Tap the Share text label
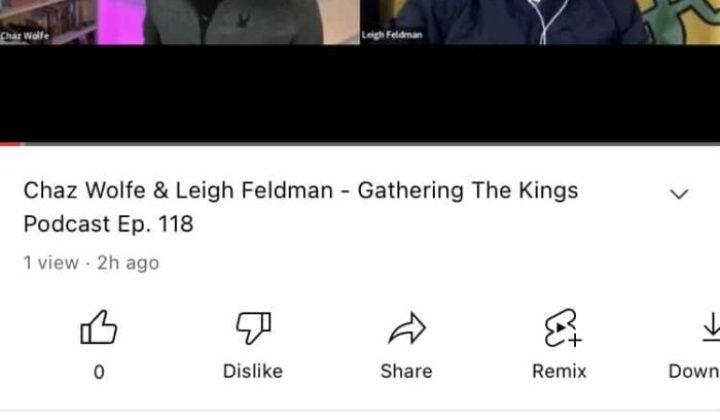 (406, 371)
